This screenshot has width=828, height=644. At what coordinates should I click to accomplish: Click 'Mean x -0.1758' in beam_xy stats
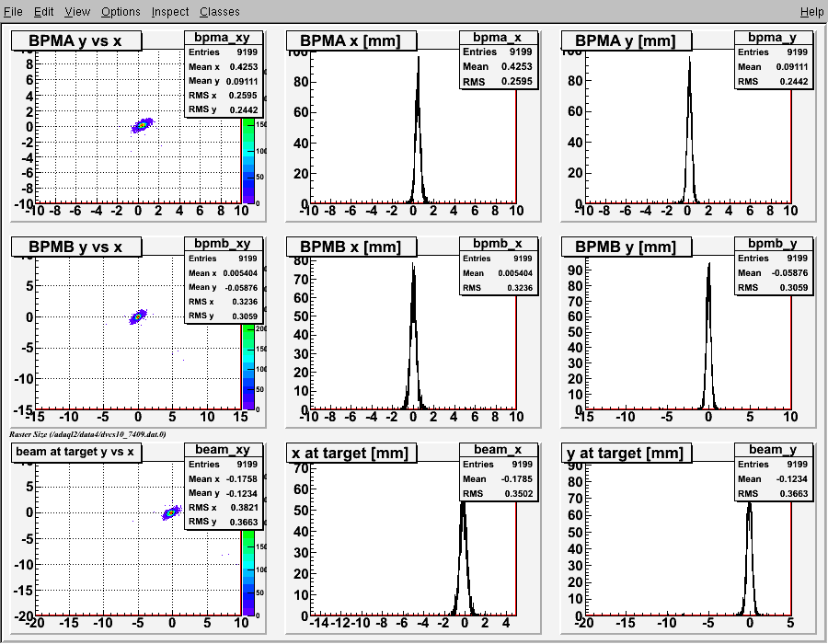click(224, 478)
